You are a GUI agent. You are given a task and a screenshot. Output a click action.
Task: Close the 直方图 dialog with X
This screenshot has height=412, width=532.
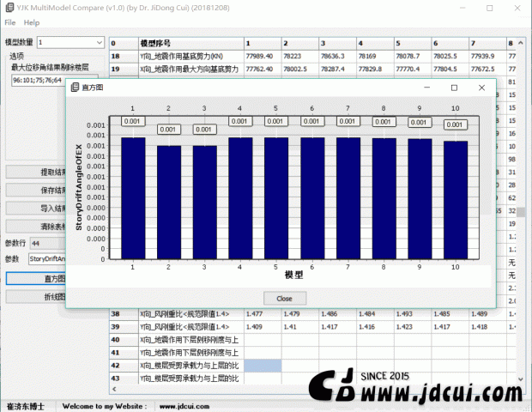[482, 88]
